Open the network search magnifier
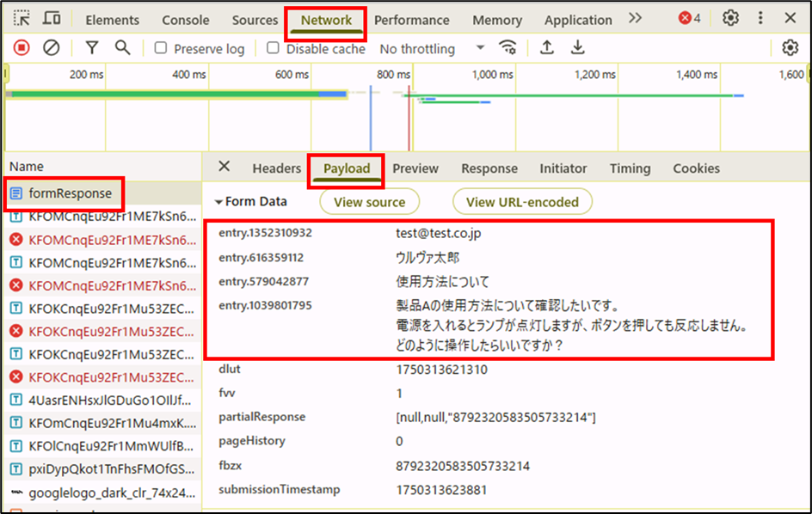The width and height of the screenshot is (812, 514). click(123, 48)
